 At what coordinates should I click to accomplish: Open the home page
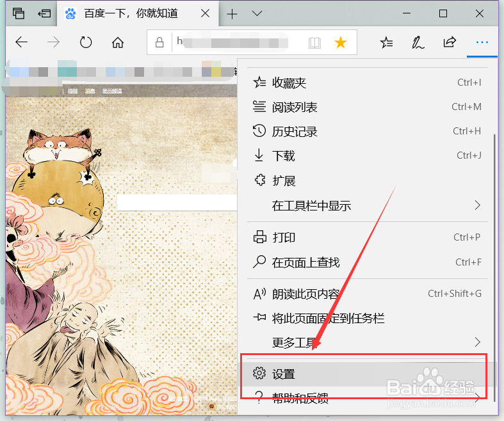tap(118, 42)
